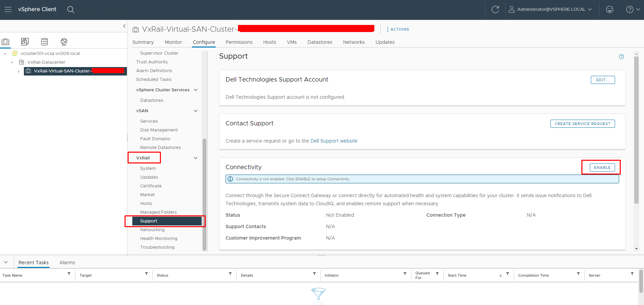Screen dimensions: 644x305
Task: Click CREATE SERVICE REQUEST button
Action: click(x=583, y=124)
